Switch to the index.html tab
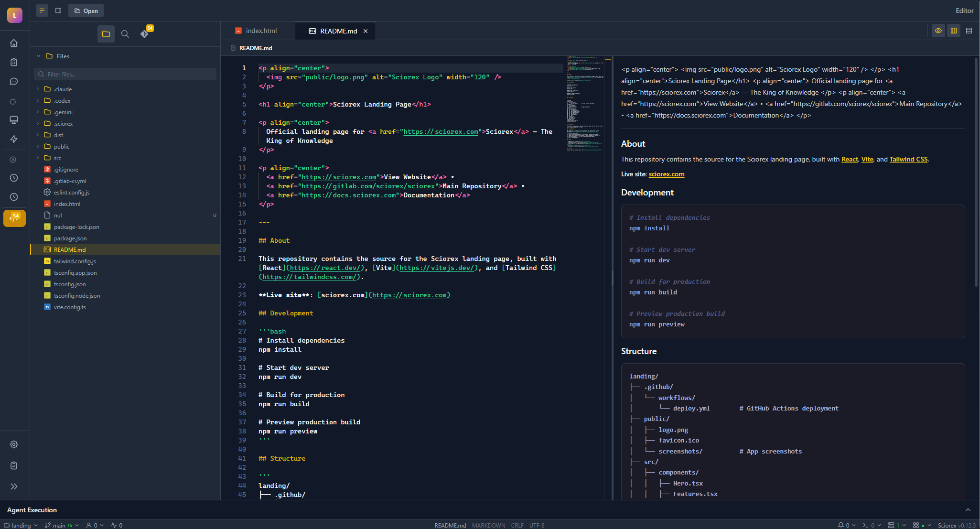 tap(260, 30)
